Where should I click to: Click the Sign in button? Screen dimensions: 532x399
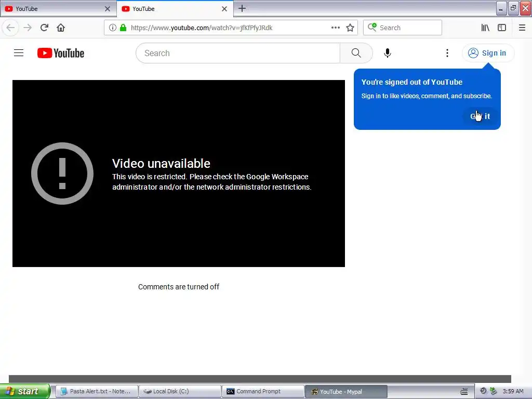488,53
